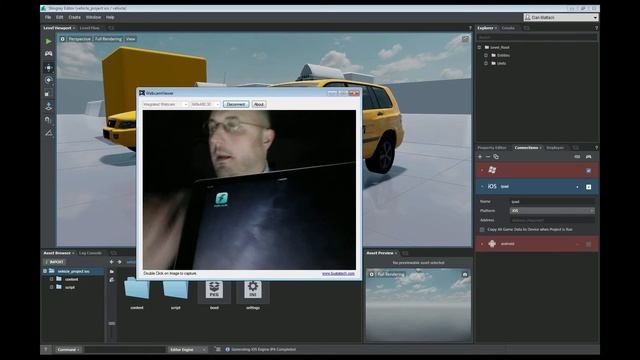Open the webcam device dropdown in WebcamViewer

coord(165,104)
